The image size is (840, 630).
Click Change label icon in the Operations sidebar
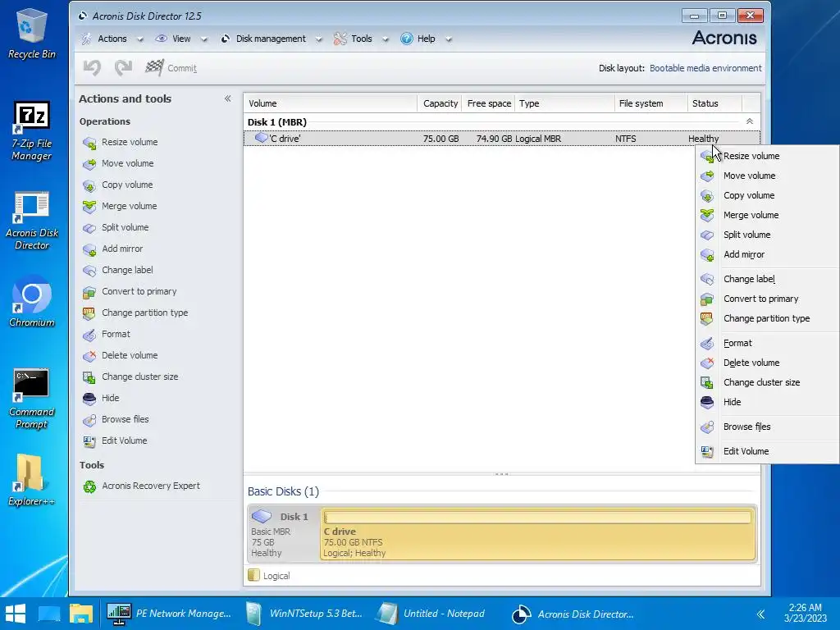pos(89,271)
